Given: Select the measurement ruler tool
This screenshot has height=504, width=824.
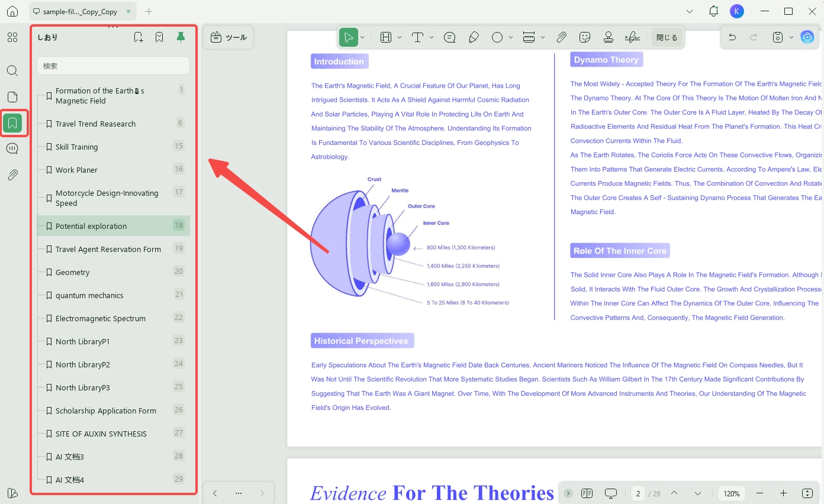Looking at the screenshot, I should click(x=529, y=37).
